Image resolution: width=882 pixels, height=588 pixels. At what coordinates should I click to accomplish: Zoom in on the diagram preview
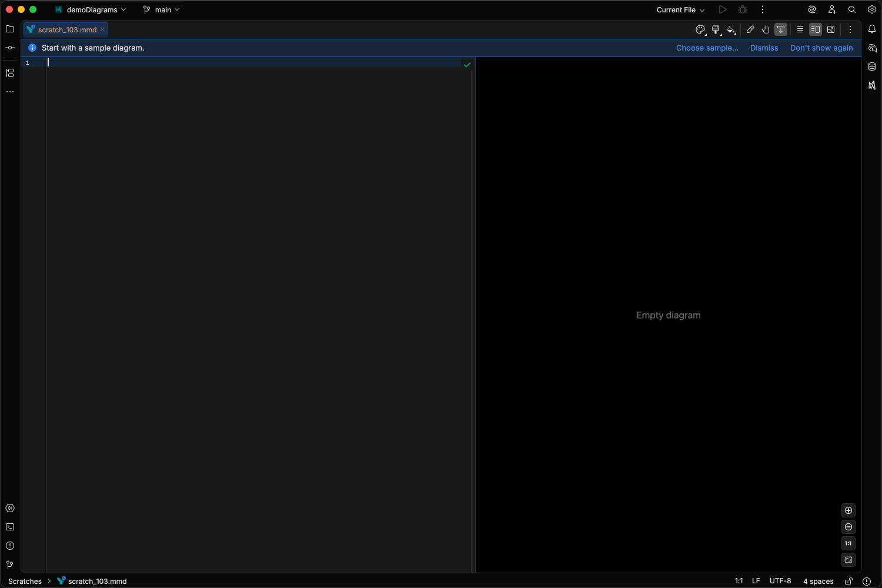[x=848, y=510]
